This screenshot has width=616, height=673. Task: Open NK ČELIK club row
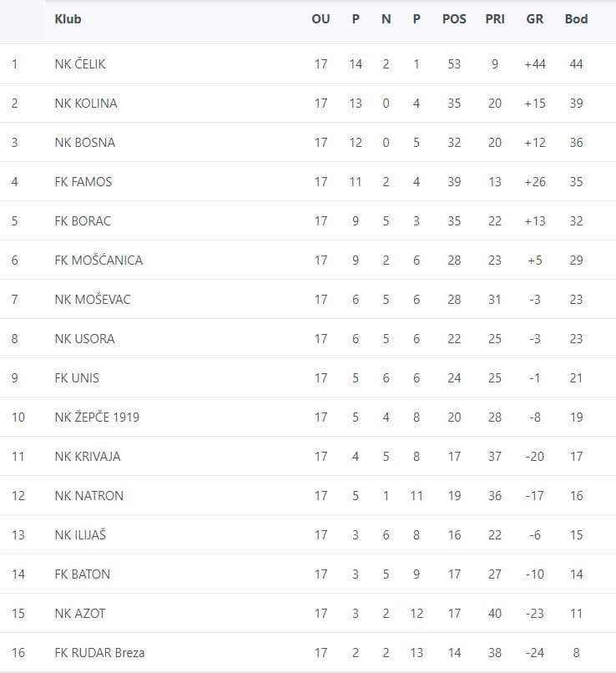308,64
